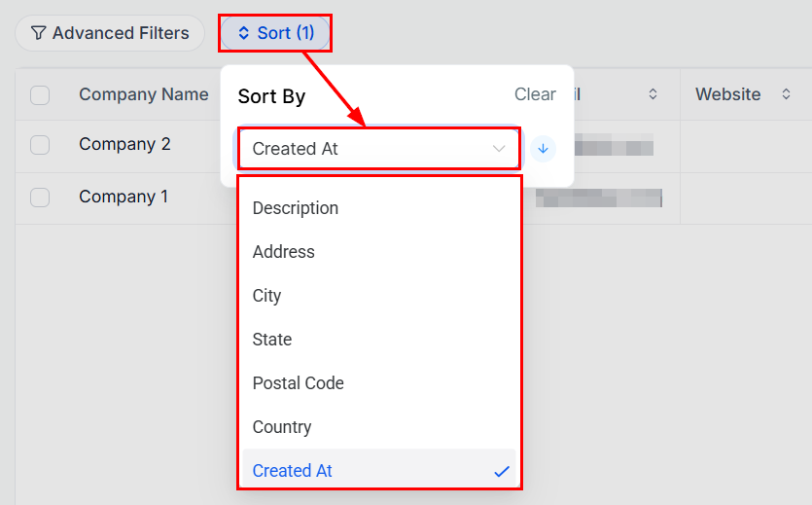
Task: Choose Postal Code sort option
Action: tap(299, 383)
